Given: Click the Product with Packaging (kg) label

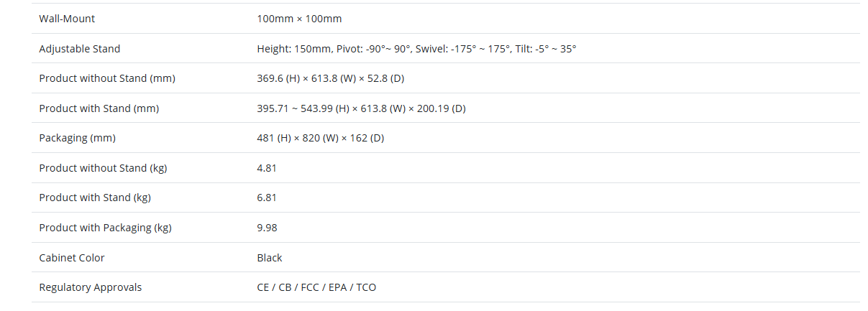Looking at the screenshot, I should (x=105, y=228).
